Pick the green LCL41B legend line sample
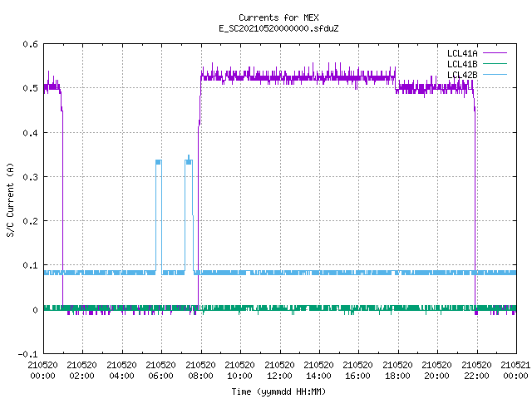The height and width of the screenshot is (399, 532). 495,64
